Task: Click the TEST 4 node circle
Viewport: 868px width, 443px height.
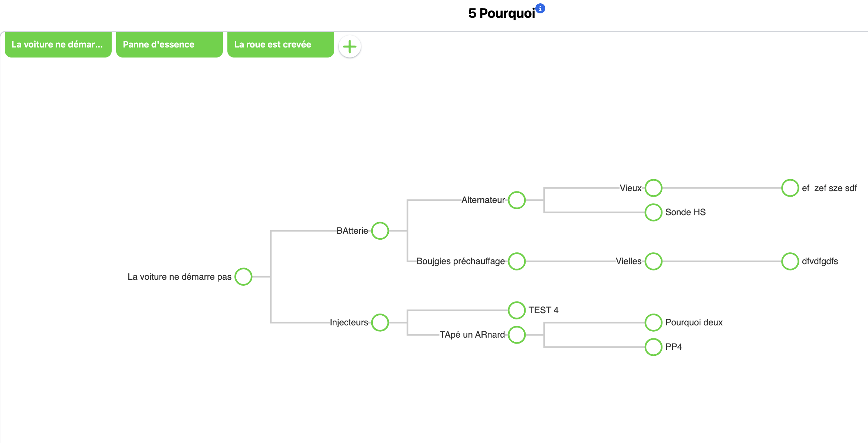Action: [x=517, y=310]
